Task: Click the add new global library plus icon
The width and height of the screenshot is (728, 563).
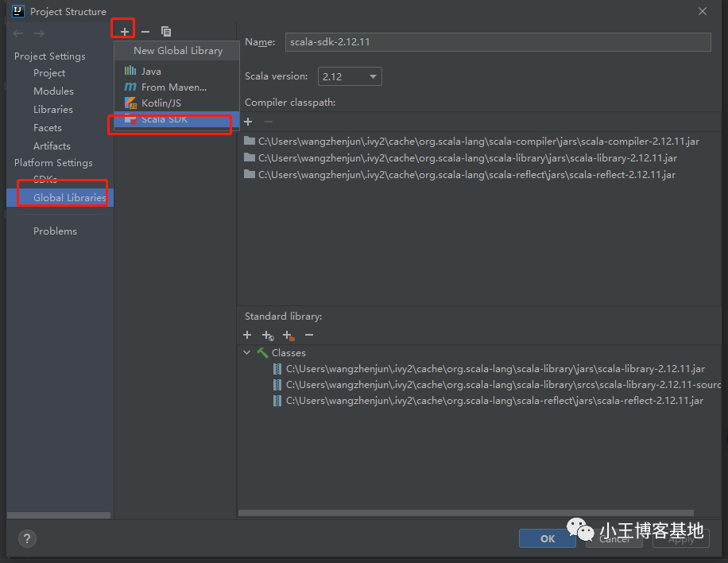Action: pyautogui.click(x=125, y=31)
